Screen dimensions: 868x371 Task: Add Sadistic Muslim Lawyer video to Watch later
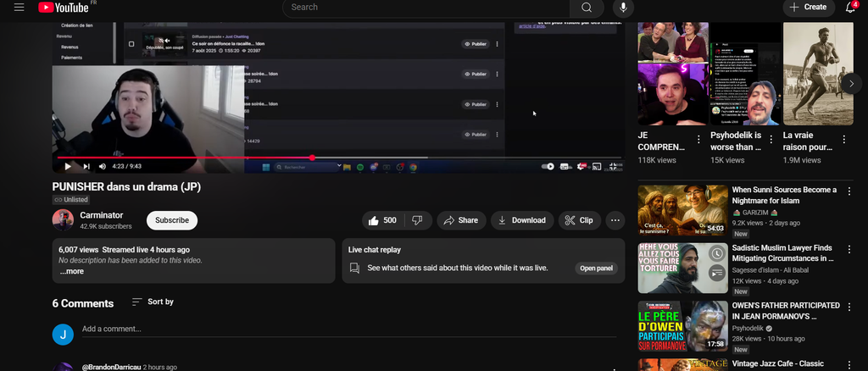click(x=717, y=253)
